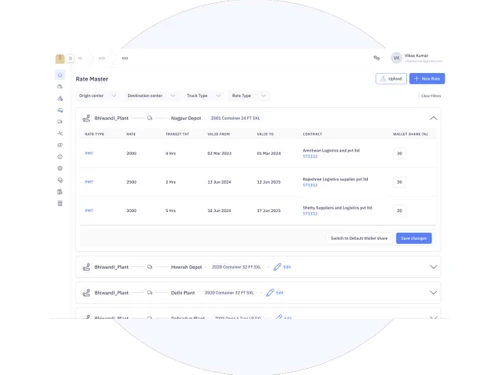
Task: Click the rate value 3000
Action: pyautogui.click(x=131, y=211)
